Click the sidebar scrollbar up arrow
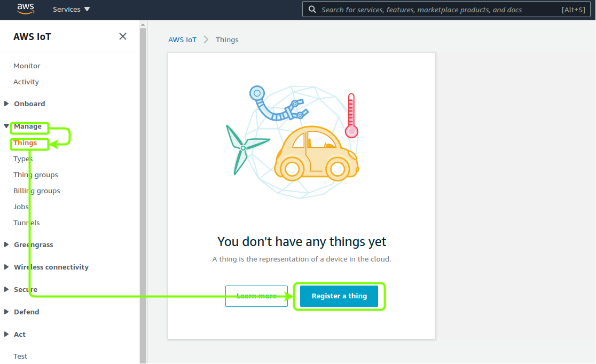 coord(143,25)
